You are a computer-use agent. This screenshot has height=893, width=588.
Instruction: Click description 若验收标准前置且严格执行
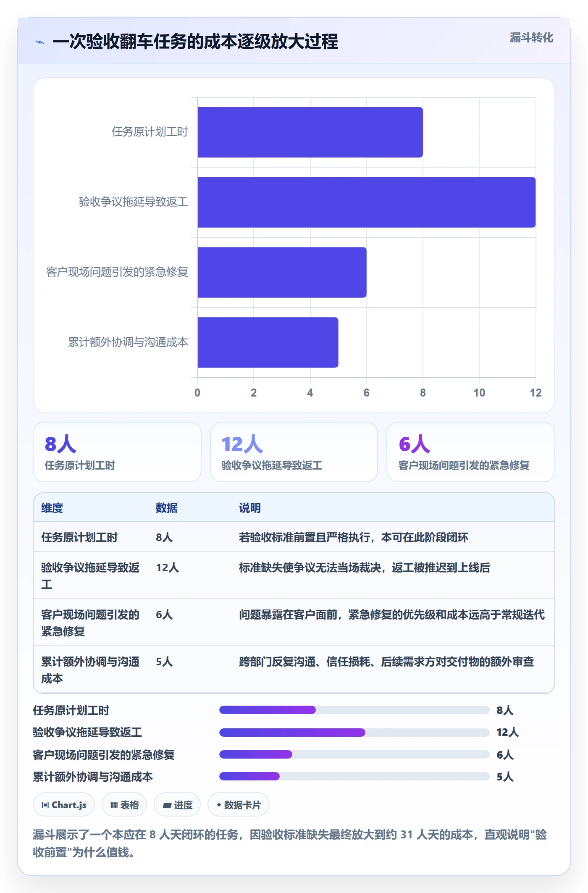[x=354, y=537]
